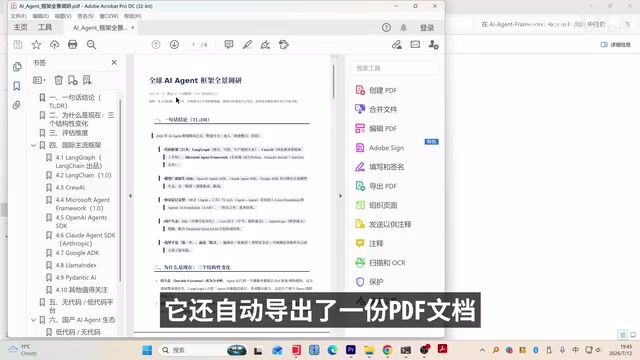Open the 填写和签名 tool
Viewport: 640px width, 360px height.
380,167
